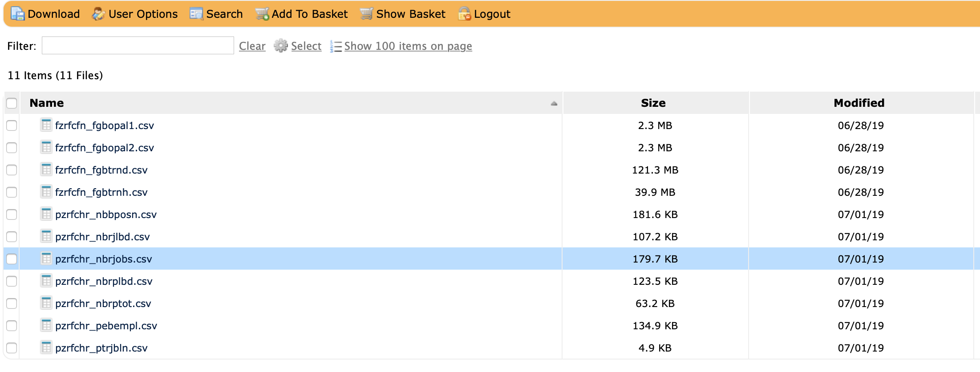Viewport: 980px width, 372px height.
Task: Sort files by Modified column
Action: click(x=859, y=103)
